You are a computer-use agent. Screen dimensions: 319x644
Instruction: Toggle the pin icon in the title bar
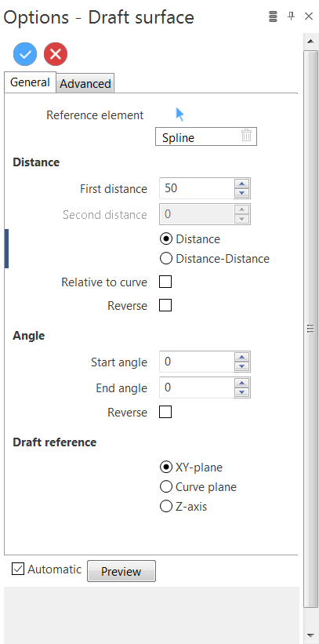(x=291, y=16)
